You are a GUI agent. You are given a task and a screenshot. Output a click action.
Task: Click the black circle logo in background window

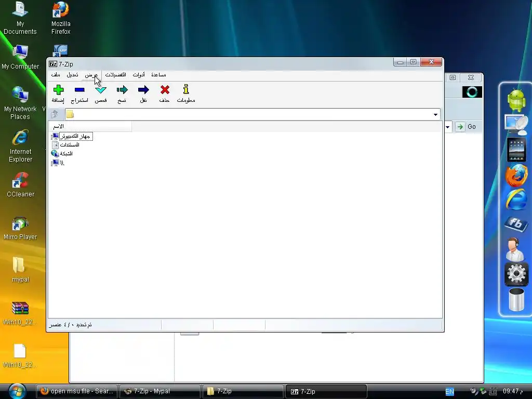tap(472, 92)
